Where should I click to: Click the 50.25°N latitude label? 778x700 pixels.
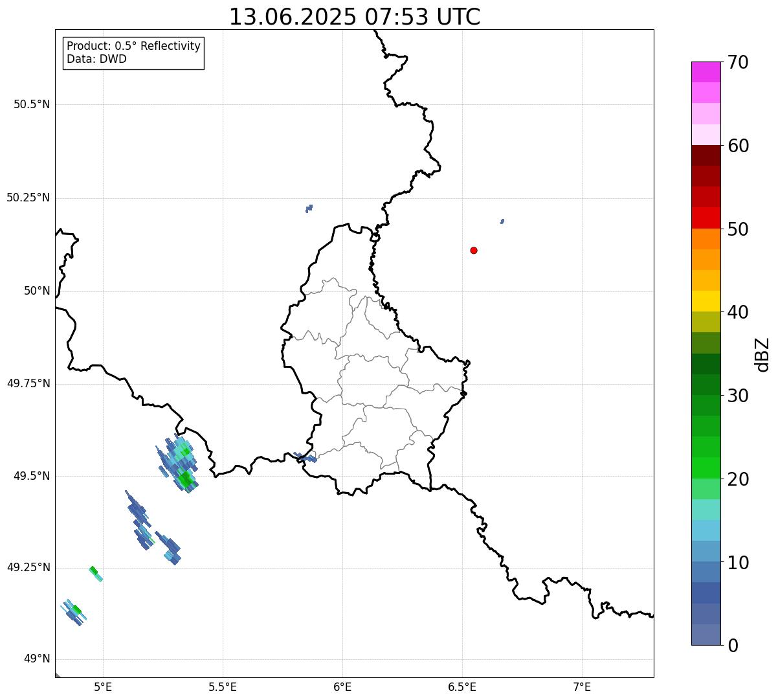click(28, 198)
